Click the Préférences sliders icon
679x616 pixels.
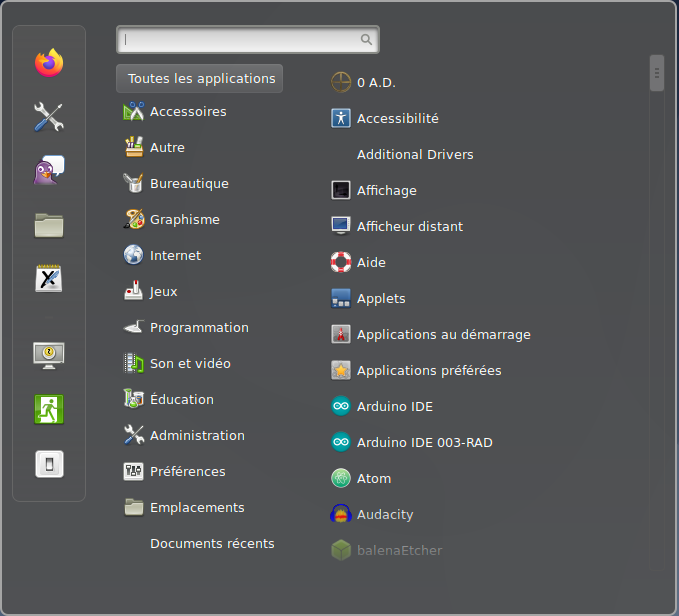133,471
